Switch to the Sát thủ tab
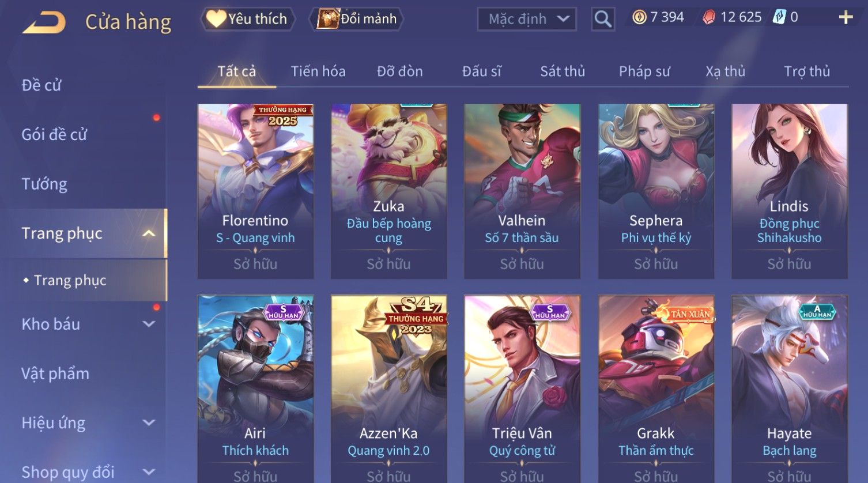This screenshot has width=868, height=483. tap(563, 71)
